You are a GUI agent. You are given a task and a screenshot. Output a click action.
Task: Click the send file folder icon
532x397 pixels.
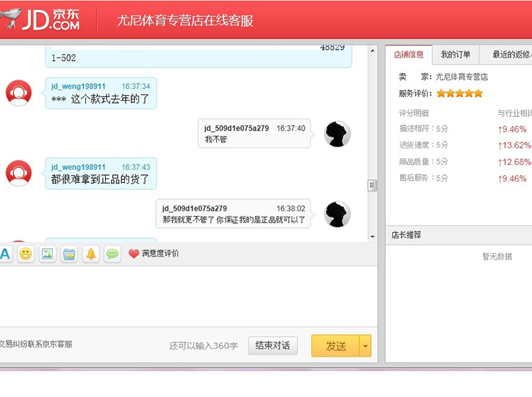pos(70,254)
